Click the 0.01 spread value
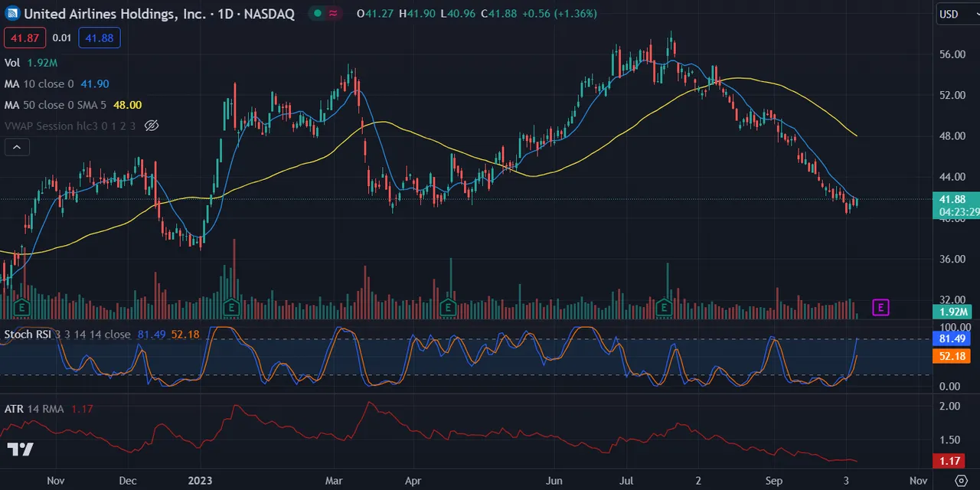 pyautogui.click(x=62, y=38)
